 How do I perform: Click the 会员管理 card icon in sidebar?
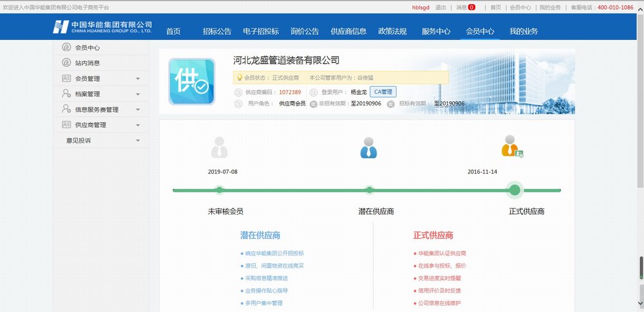click(66, 78)
